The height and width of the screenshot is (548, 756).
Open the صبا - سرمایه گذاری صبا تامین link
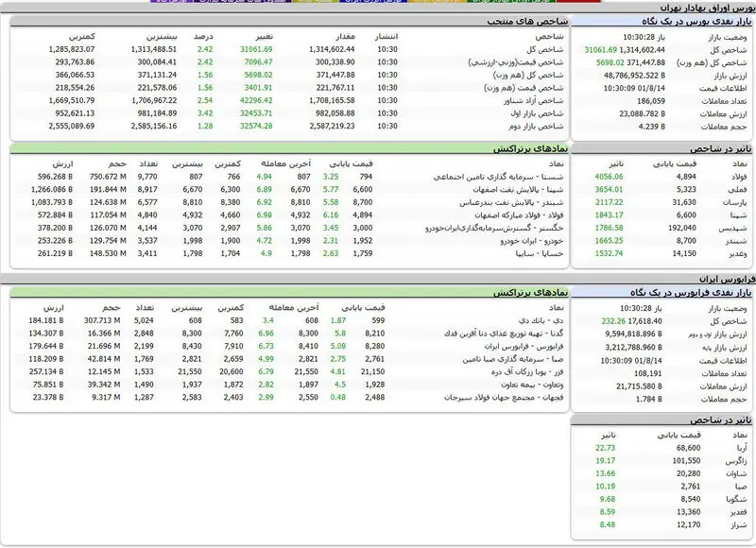click(513, 359)
